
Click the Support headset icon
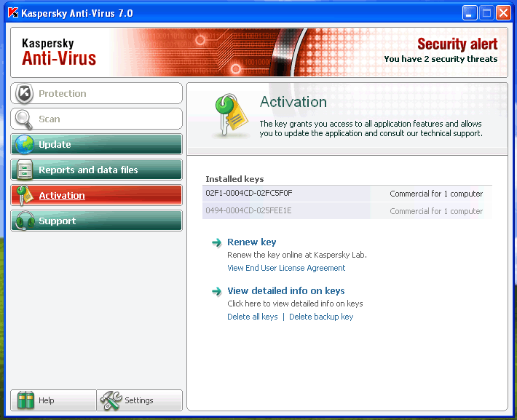[x=24, y=221]
